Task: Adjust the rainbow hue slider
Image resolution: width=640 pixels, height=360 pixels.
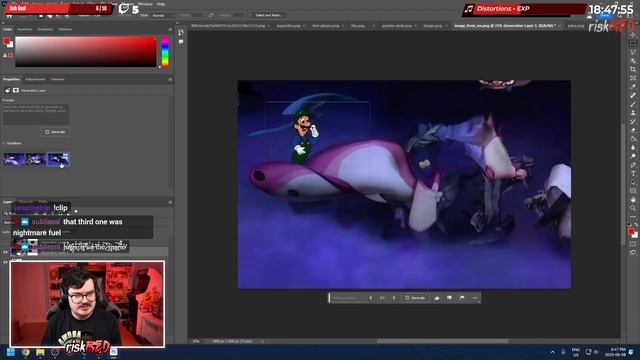Action: 165,51
